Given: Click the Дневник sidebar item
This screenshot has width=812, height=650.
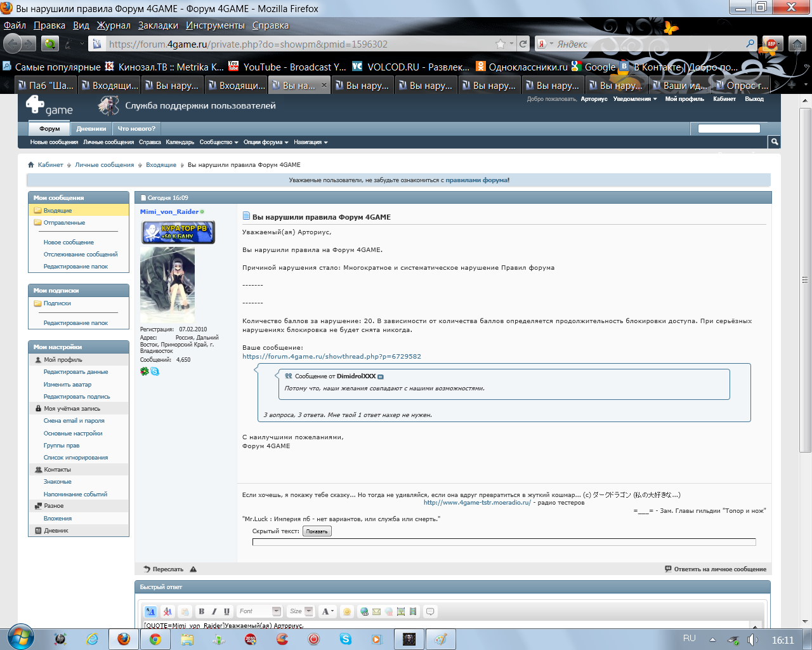Looking at the screenshot, I should pyautogui.click(x=56, y=531).
